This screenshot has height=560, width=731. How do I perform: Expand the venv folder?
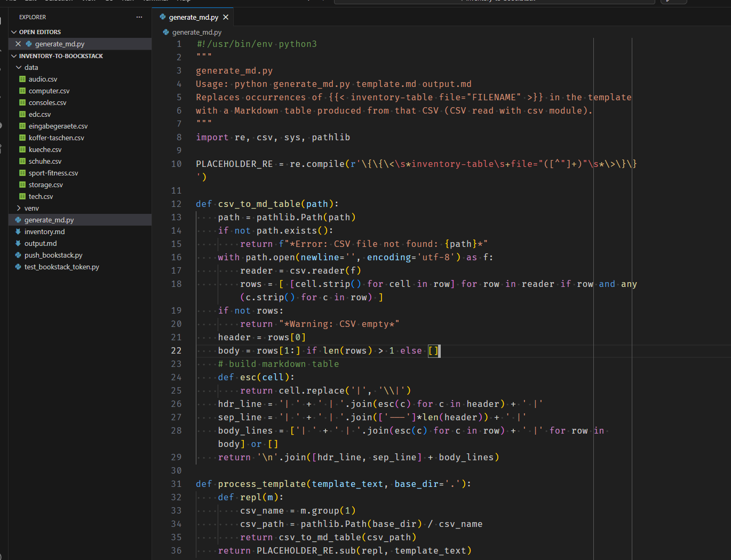[x=19, y=208]
